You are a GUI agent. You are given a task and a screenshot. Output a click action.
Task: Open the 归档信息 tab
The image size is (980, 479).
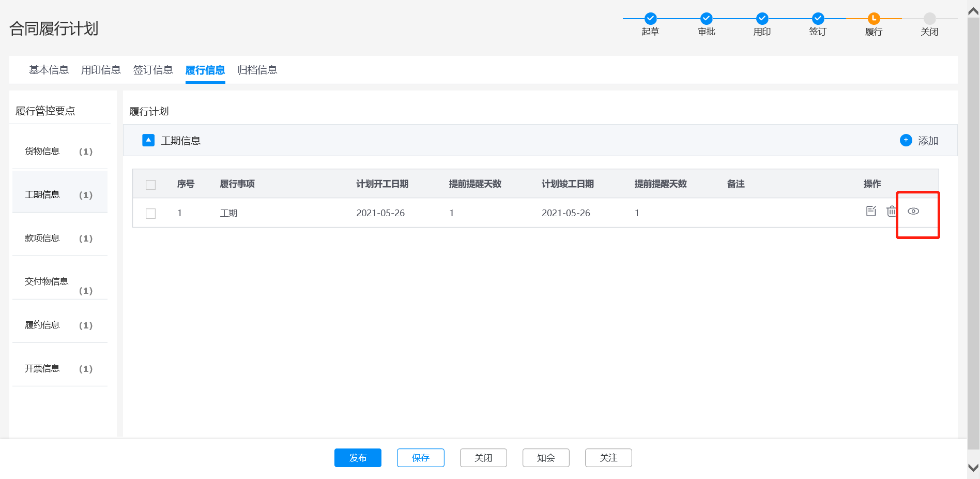click(257, 70)
